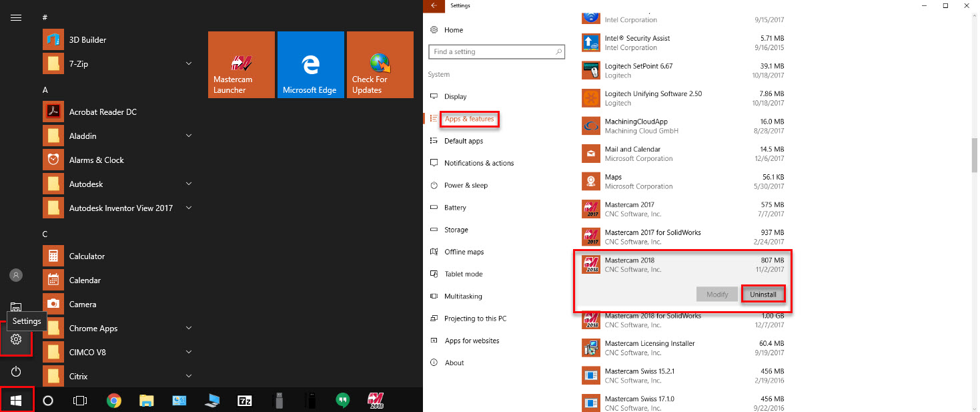Viewport: 980px width, 412px height.
Task: Select Mastercam Swiss 15.2.1 entry
Action: pos(683,375)
